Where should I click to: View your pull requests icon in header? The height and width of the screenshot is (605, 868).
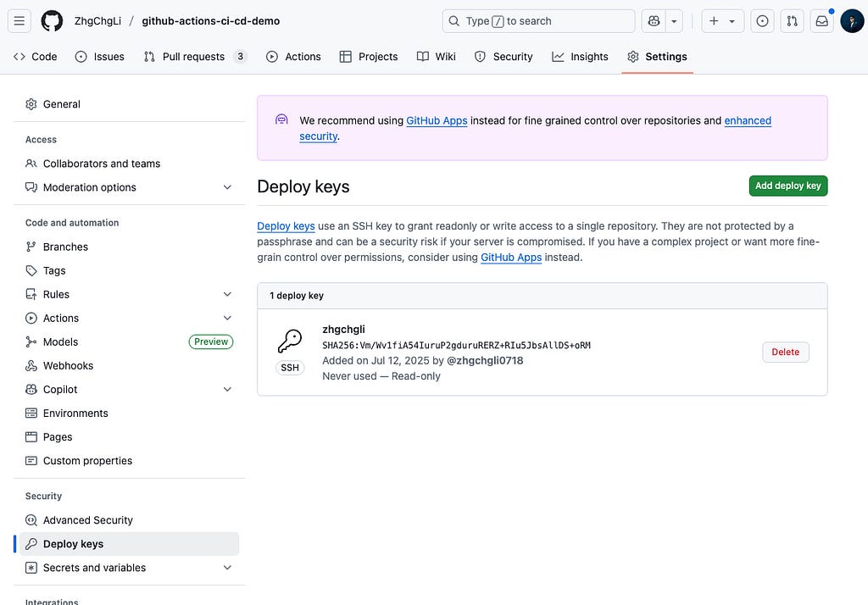(793, 21)
